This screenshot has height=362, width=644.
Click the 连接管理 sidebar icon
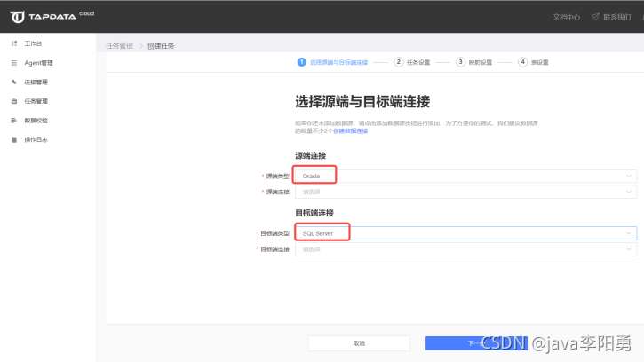click(x=14, y=83)
